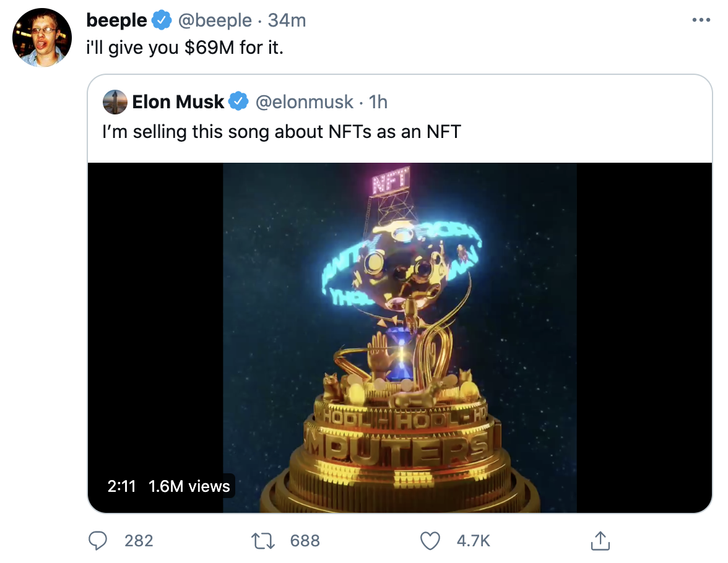This screenshot has width=728, height=563.
Task: Click the 4.7K likes count
Action: tap(473, 541)
